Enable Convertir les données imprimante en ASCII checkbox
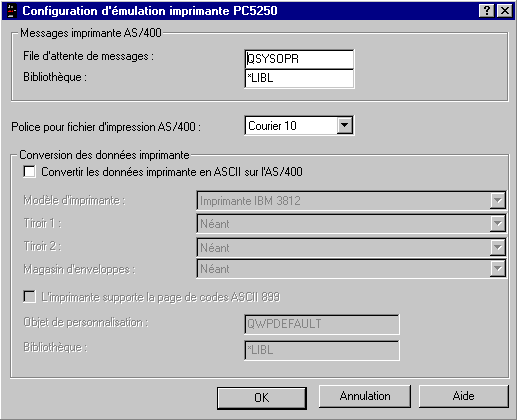Viewport: 517px width, 420px height. click(x=29, y=172)
